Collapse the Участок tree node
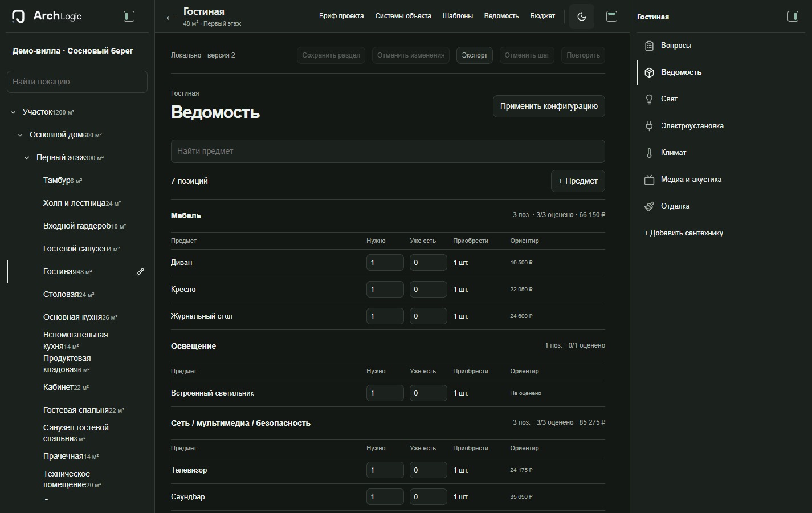 13,112
